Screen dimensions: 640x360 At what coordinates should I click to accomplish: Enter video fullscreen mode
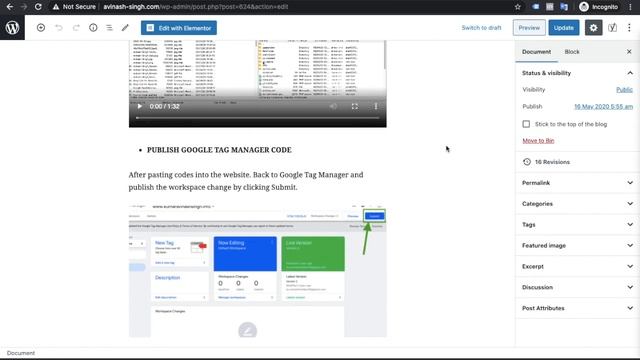[355, 106]
